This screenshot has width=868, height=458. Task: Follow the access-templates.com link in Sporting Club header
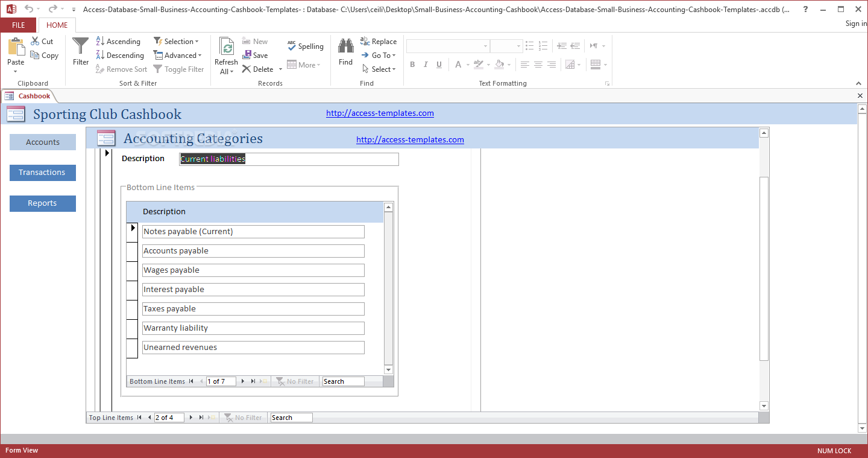pos(380,113)
